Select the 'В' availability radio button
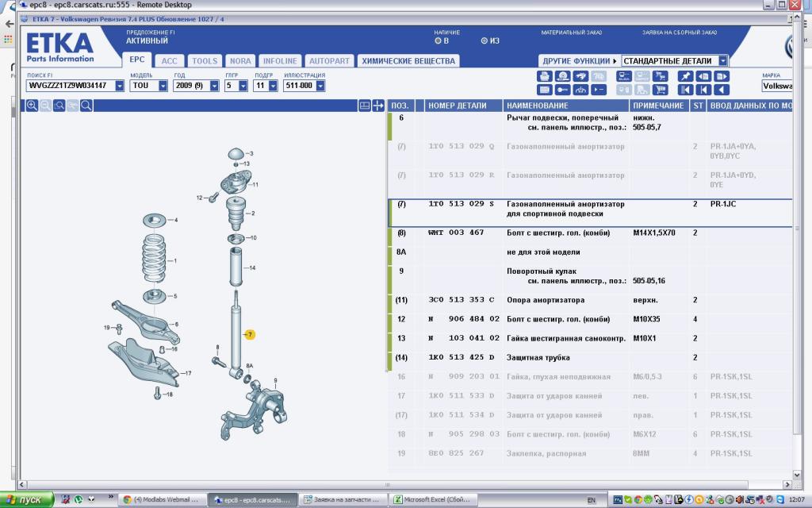Screen dimensions: 812x508 click(438, 40)
